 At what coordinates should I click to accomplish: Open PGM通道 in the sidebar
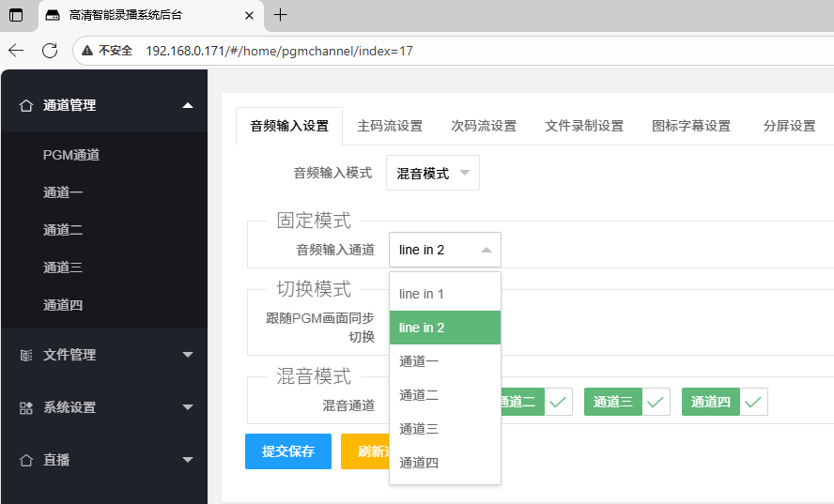(71, 155)
